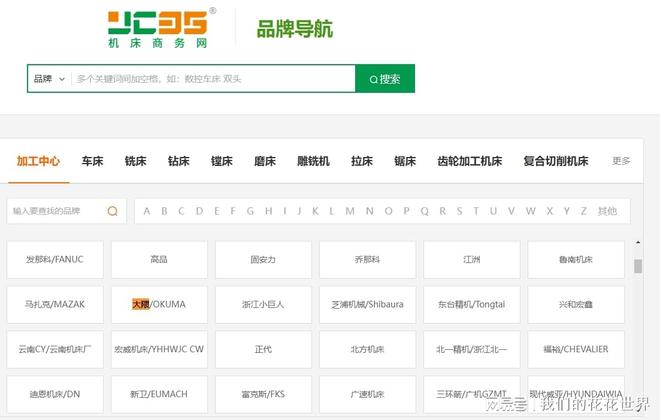Filter brands by letter Q
660x420 pixels.
point(424,211)
